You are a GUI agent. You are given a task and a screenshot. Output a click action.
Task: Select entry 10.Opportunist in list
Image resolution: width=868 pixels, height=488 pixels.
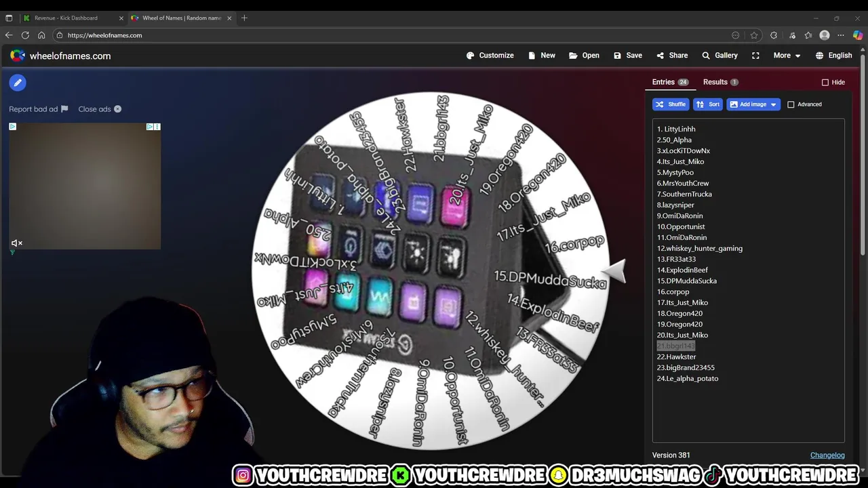681,226
